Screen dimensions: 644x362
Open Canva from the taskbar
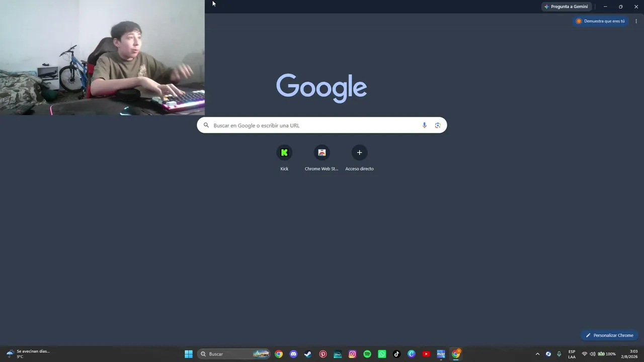click(412, 354)
